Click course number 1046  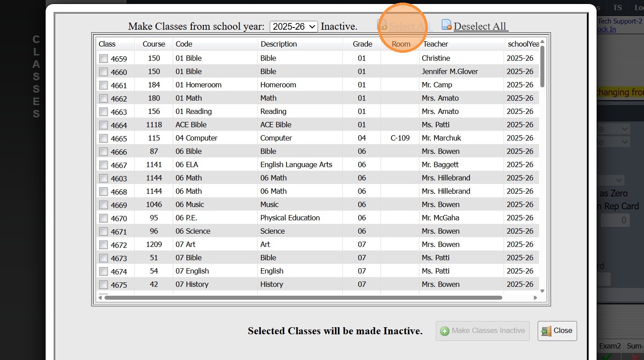pos(154,204)
